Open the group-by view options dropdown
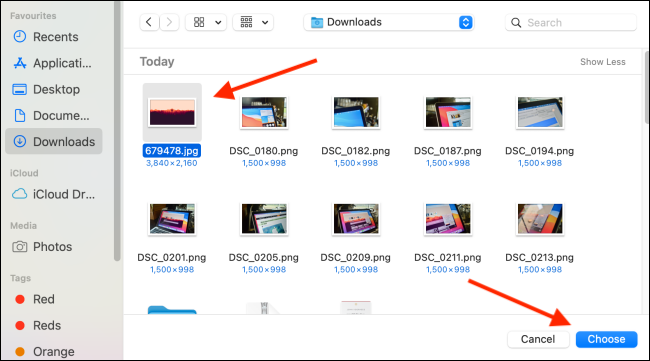The image size is (650, 361). point(253,22)
